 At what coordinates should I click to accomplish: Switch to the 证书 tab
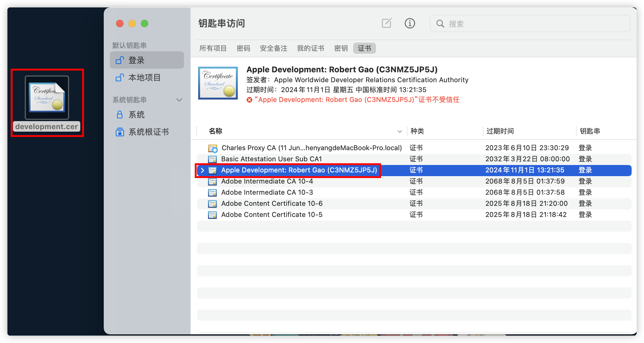pos(365,48)
